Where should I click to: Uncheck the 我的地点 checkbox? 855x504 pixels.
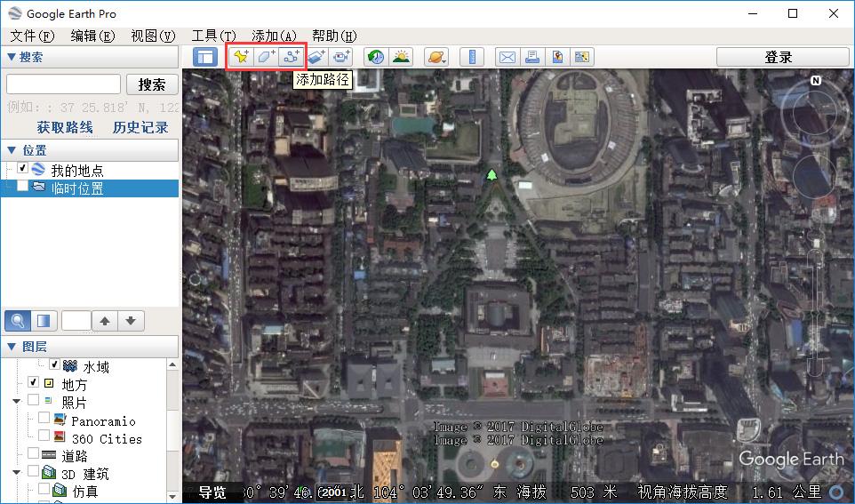22,168
